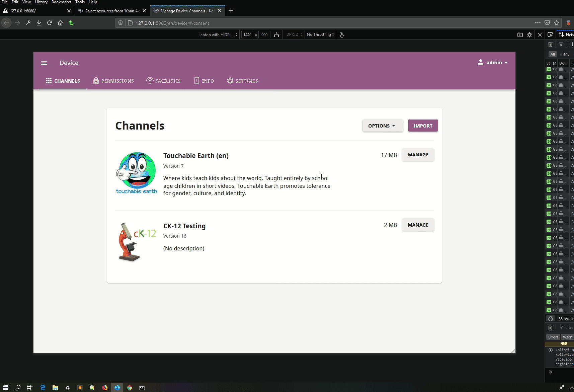Open the Network panel tab
Image resolution: width=574 pixels, height=392 pixels.
[566, 34]
